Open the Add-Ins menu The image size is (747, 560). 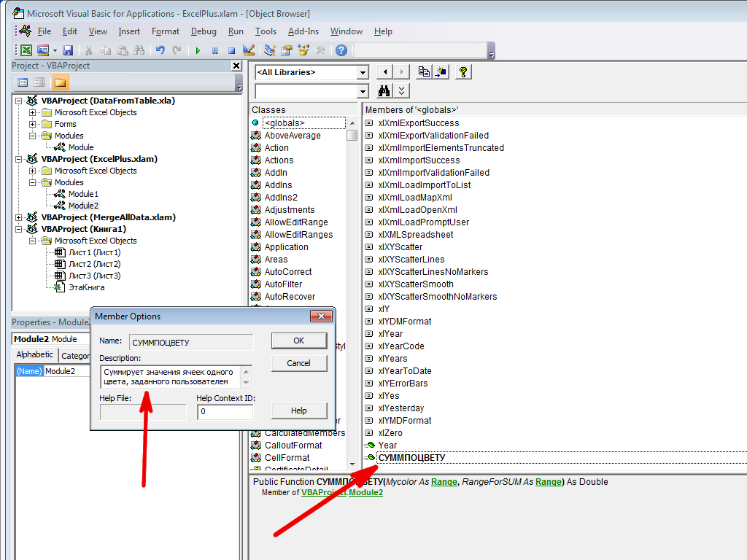point(303,31)
